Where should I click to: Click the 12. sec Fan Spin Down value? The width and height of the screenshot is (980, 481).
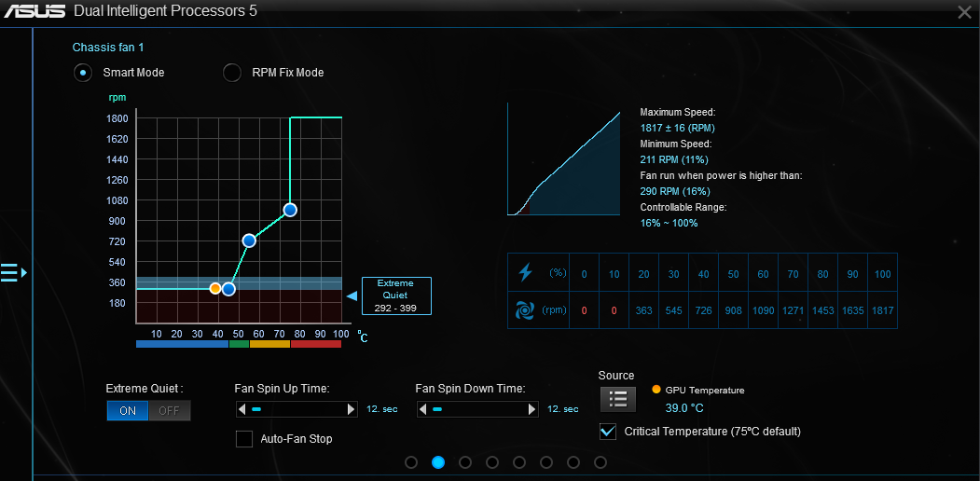[562, 409]
